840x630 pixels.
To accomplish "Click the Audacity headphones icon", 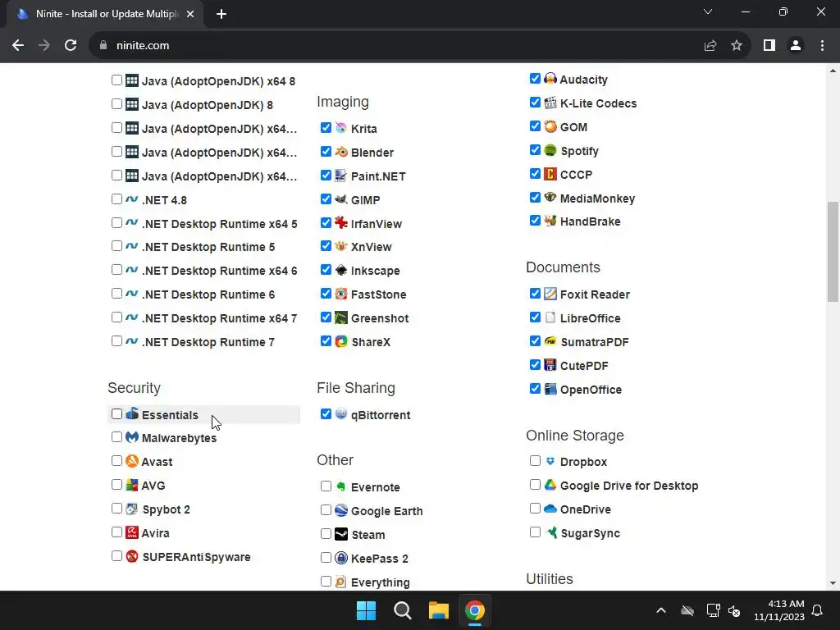I will [x=550, y=79].
